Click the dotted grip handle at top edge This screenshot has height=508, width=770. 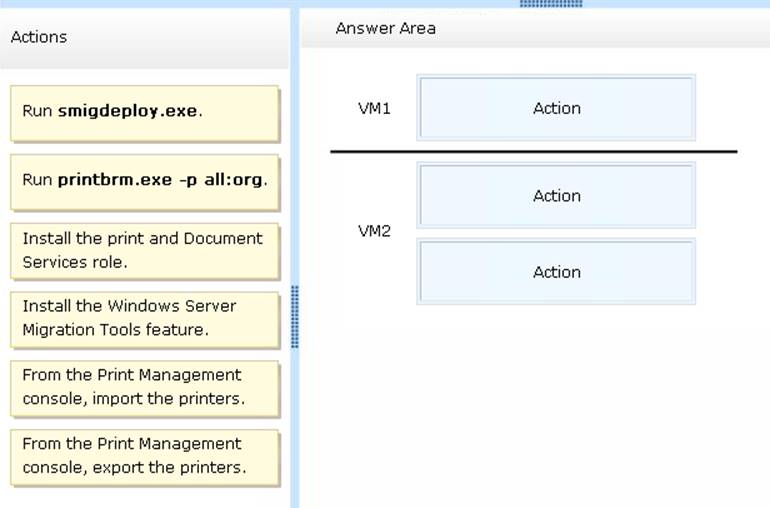click(x=551, y=4)
